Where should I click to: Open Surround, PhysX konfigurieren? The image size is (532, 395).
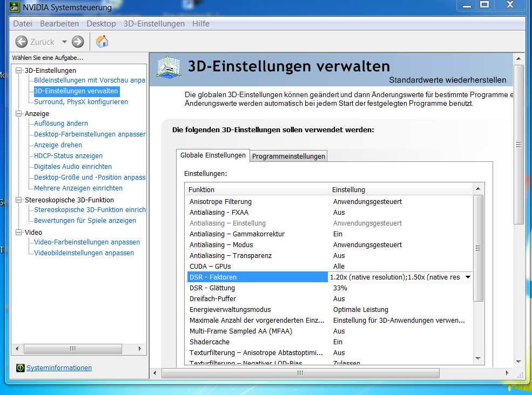[81, 101]
